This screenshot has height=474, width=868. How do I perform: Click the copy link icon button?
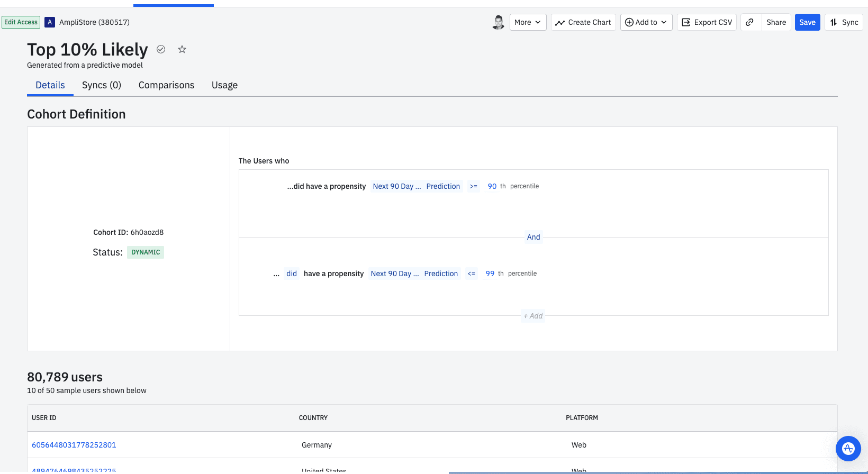pos(749,22)
